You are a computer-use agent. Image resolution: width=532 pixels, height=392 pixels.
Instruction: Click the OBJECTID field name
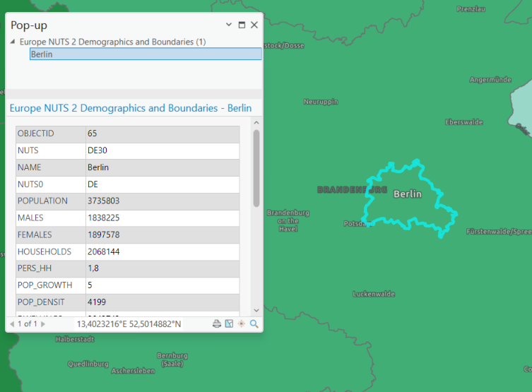[35, 133]
